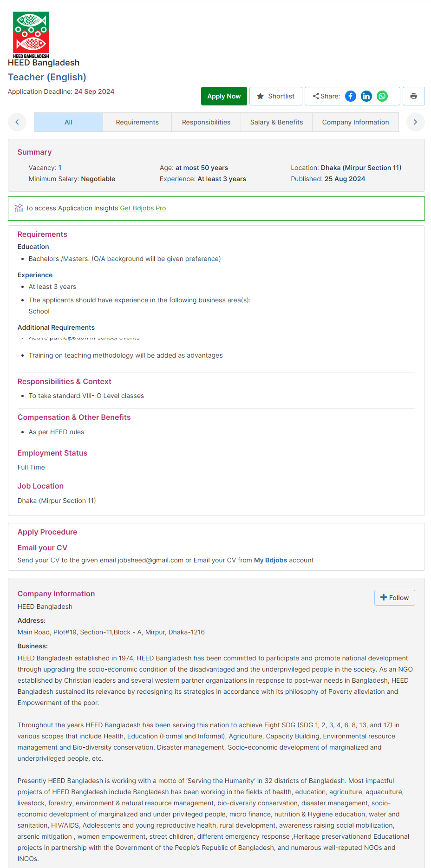The height and width of the screenshot is (868, 431).
Task: Click the generic share icon
Action: click(316, 96)
